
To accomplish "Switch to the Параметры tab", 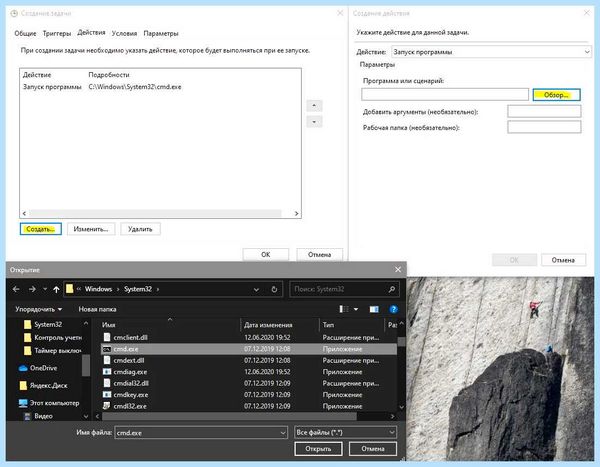I will [x=161, y=34].
